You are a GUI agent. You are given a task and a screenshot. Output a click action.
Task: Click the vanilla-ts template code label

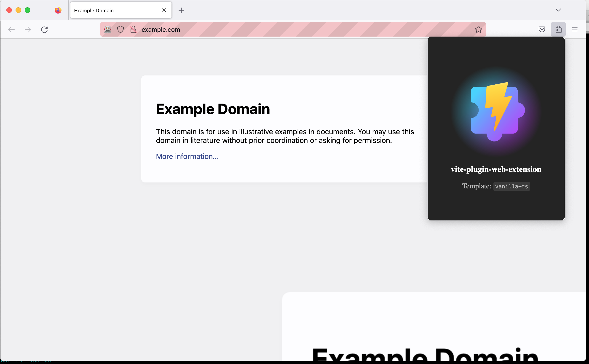tap(511, 186)
